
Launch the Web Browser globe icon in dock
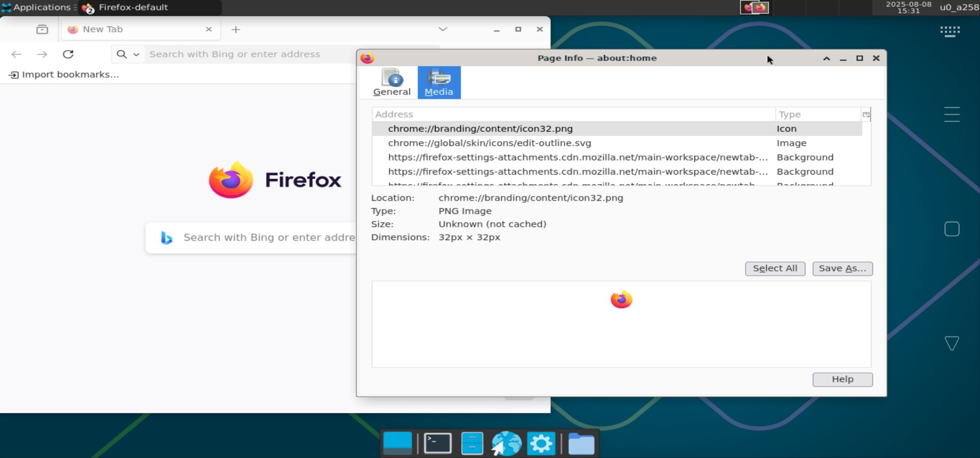click(506, 443)
